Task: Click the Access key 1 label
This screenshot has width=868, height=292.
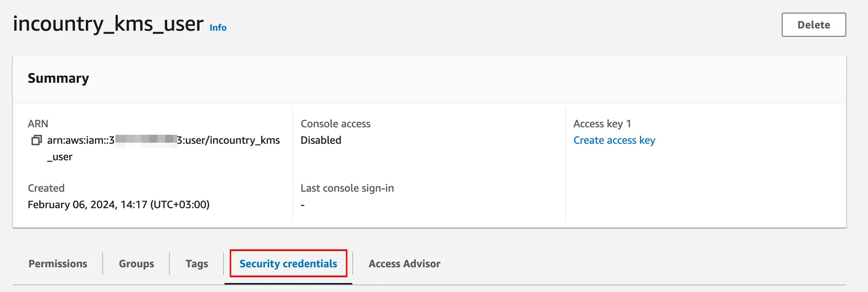Action: (x=602, y=124)
